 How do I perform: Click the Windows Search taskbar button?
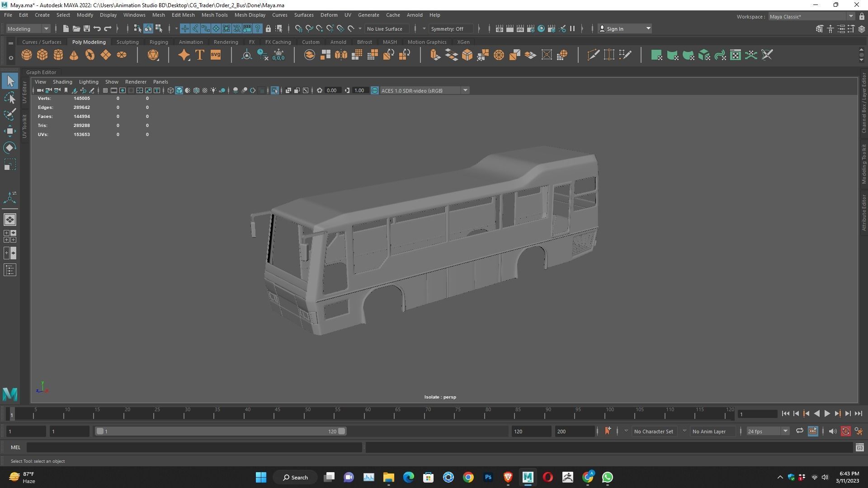pos(296,477)
